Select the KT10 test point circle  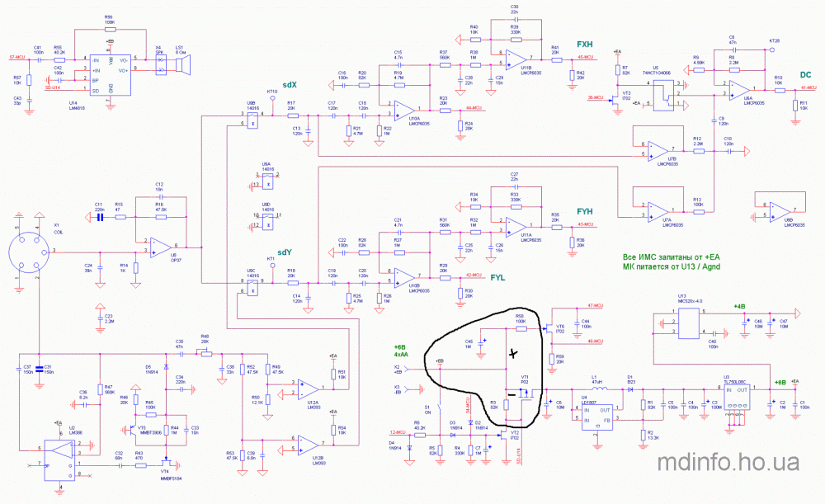(x=272, y=98)
